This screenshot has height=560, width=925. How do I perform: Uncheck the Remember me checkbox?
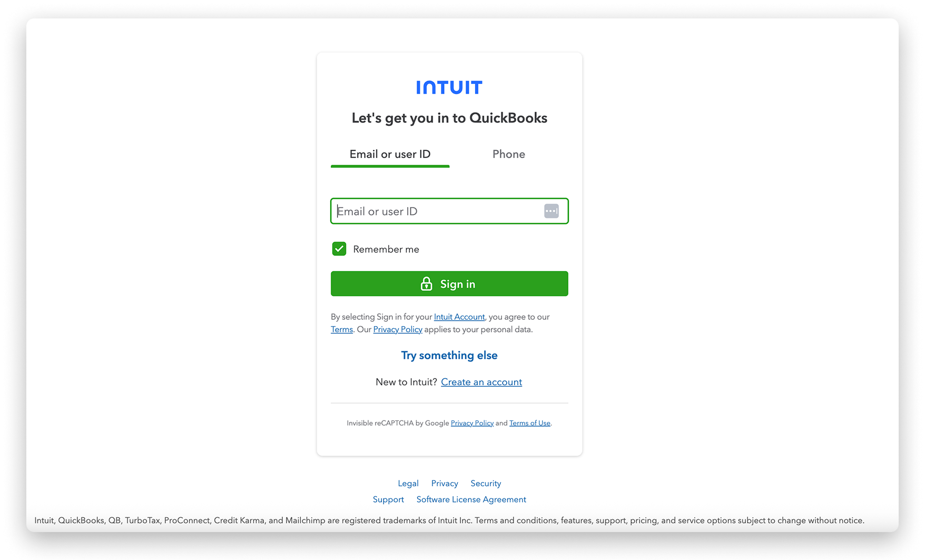[339, 249]
